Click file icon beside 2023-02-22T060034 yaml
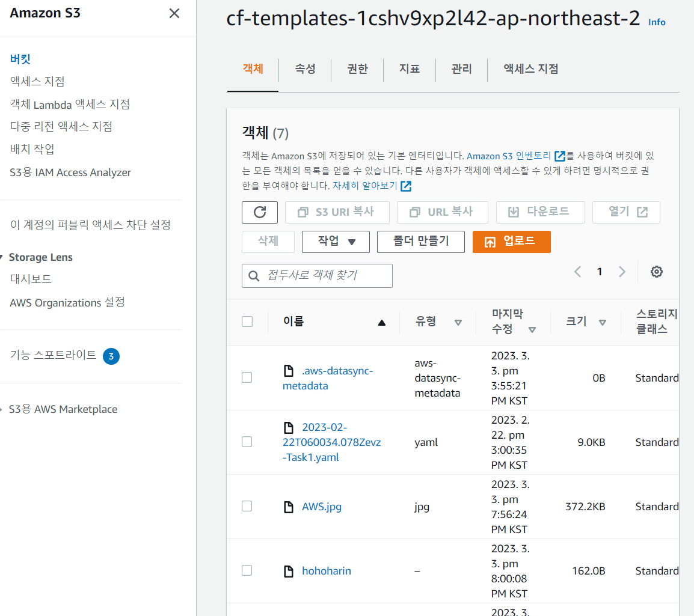 [x=289, y=427]
